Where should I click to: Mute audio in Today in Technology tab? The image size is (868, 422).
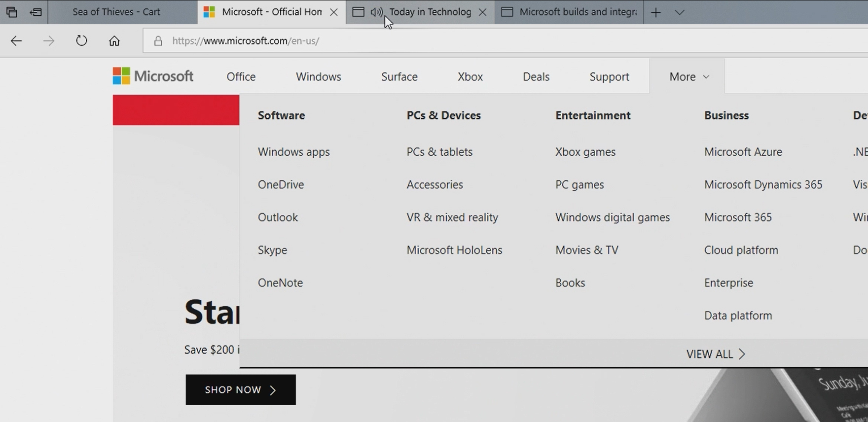376,12
